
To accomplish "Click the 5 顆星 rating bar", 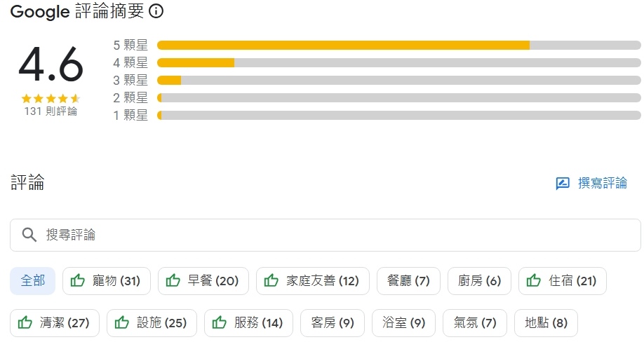I will (x=398, y=46).
